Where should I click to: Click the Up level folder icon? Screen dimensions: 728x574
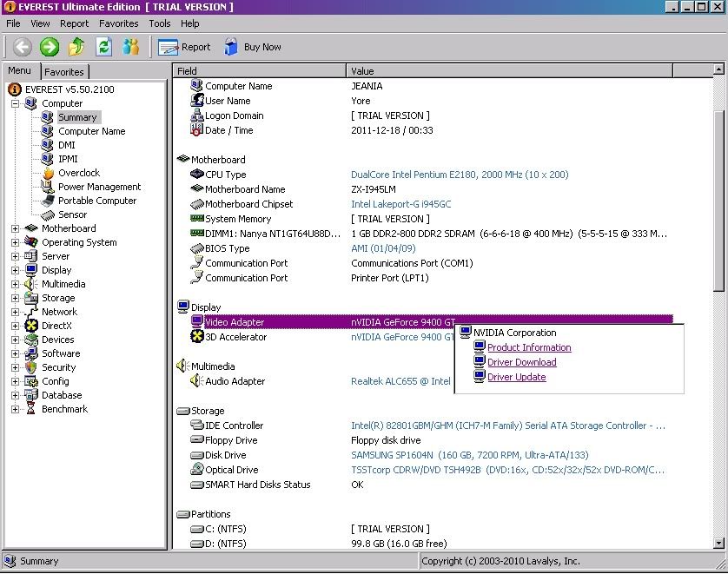76,47
